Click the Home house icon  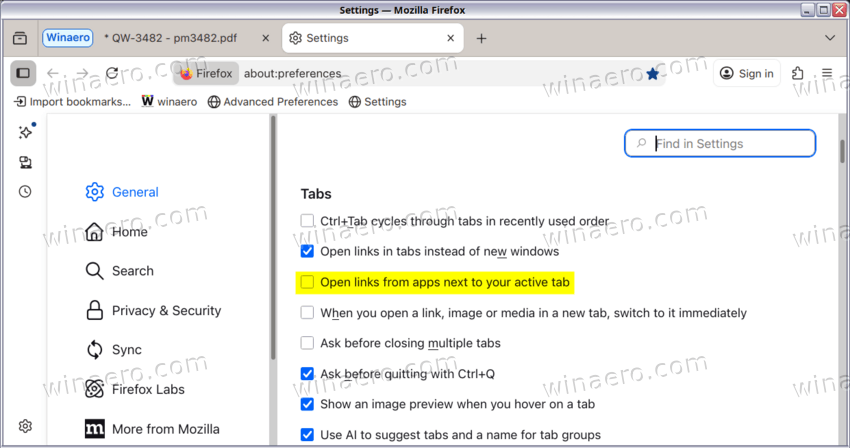(x=94, y=232)
